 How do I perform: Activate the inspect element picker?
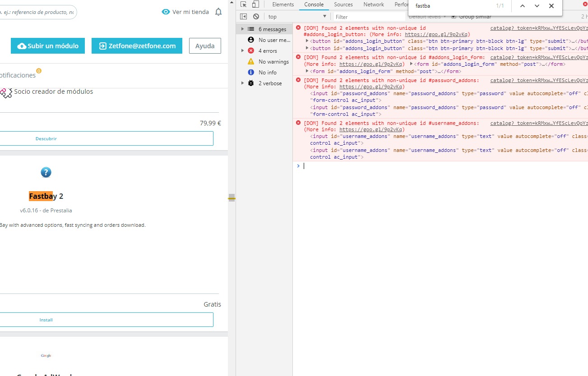244,5
